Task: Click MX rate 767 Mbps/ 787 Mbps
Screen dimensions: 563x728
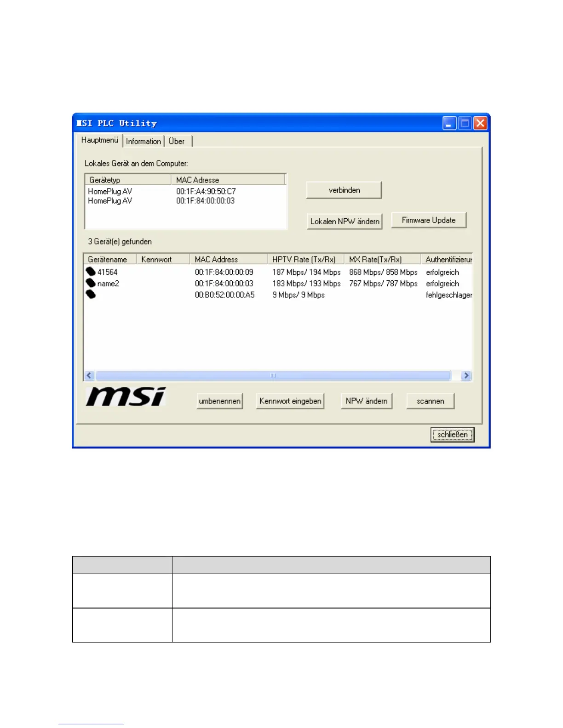Action: pyautogui.click(x=383, y=284)
